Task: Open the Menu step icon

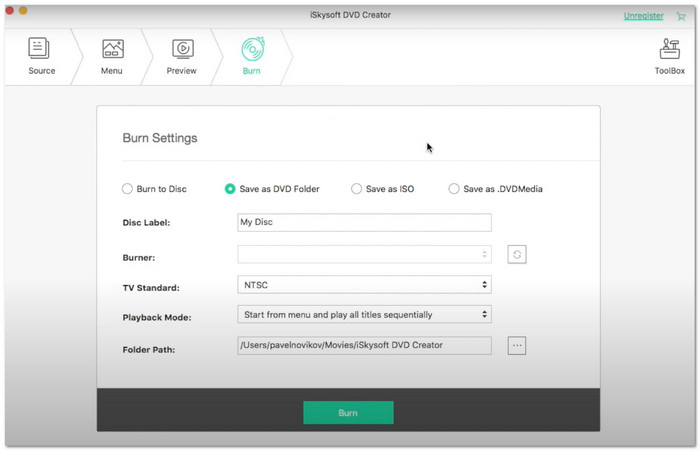Action: pos(112,49)
